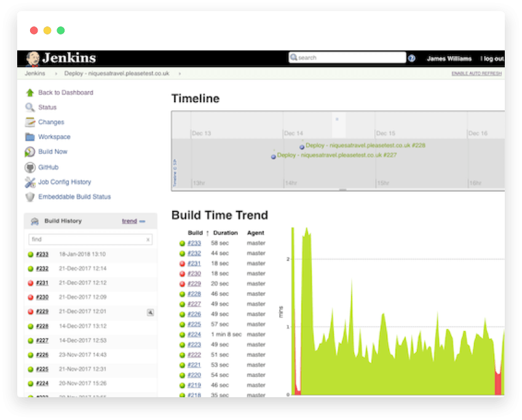Trigger Build Now
Viewport: 522px width, 420px height.
point(53,151)
